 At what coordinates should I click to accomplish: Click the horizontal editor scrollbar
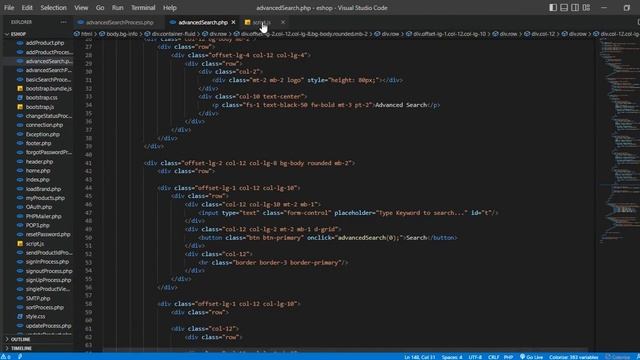pyautogui.click(x=345, y=351)
